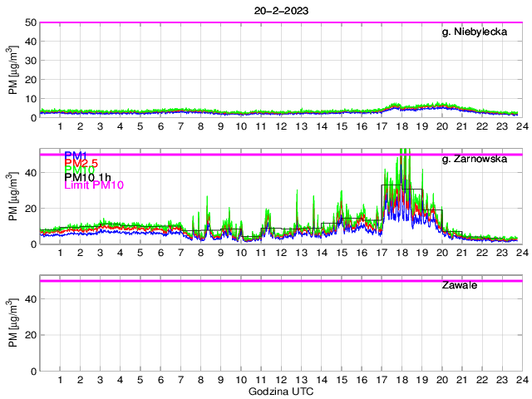This screenshot has width=532, height=399.
Task: Click hour 18 tick under the Niebylecka chart
Action: pos(401,126)
